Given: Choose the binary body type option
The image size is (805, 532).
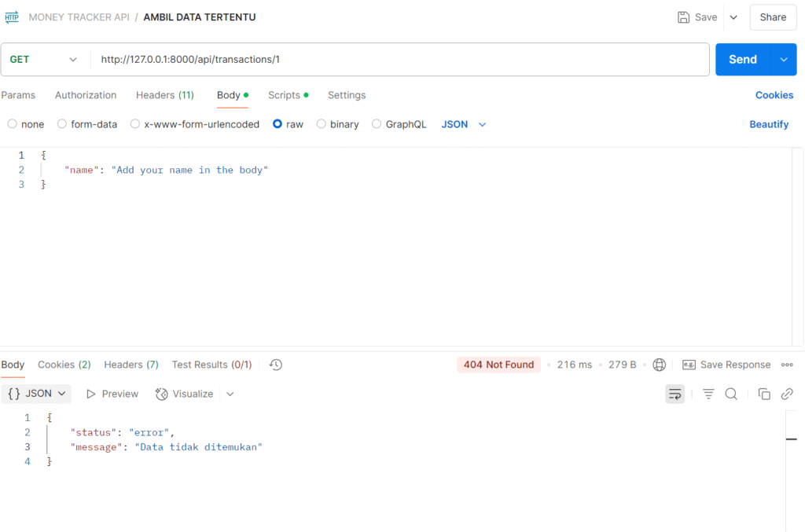Looking at the screenshot, I should click(x=321, y=124).
